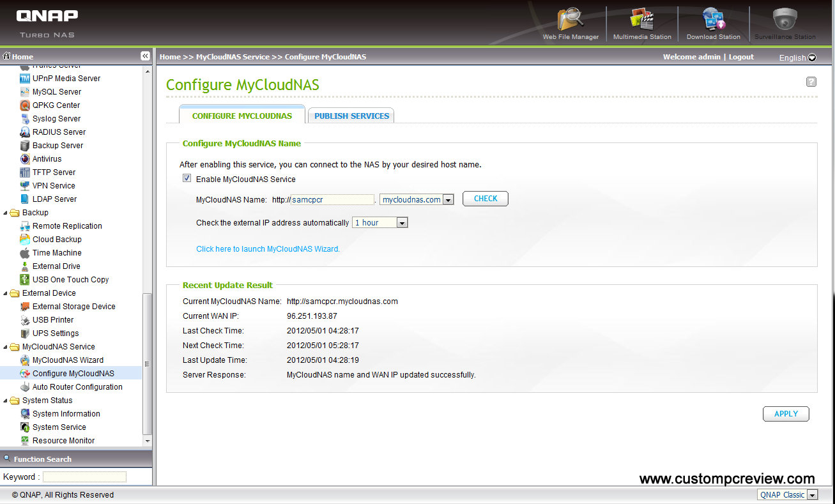Click the Syslog Server icon
Viewport: 835px width, 504px height.
[x=25, y=119]
